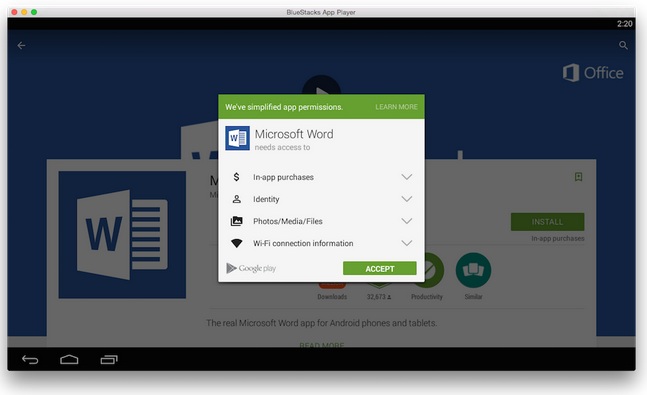Add the app to wishlist via the bookmark icon
Viewport: 647px width, 395px height.
click(579, 177)
